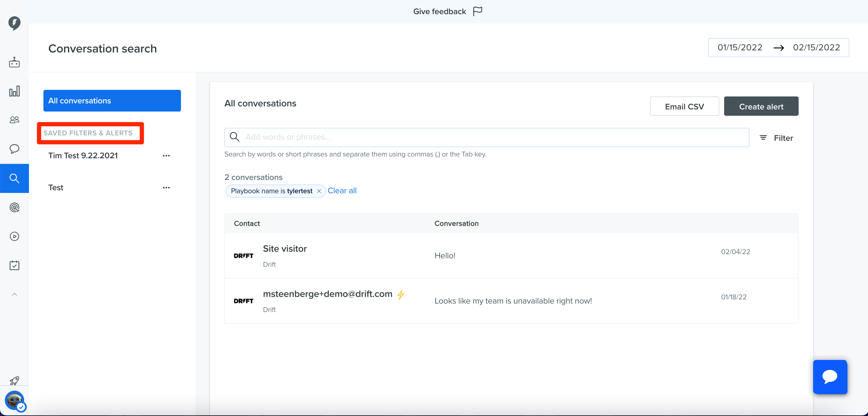
Task: Click the 01/18/22 date cell
Action: (x=733, y=297)
